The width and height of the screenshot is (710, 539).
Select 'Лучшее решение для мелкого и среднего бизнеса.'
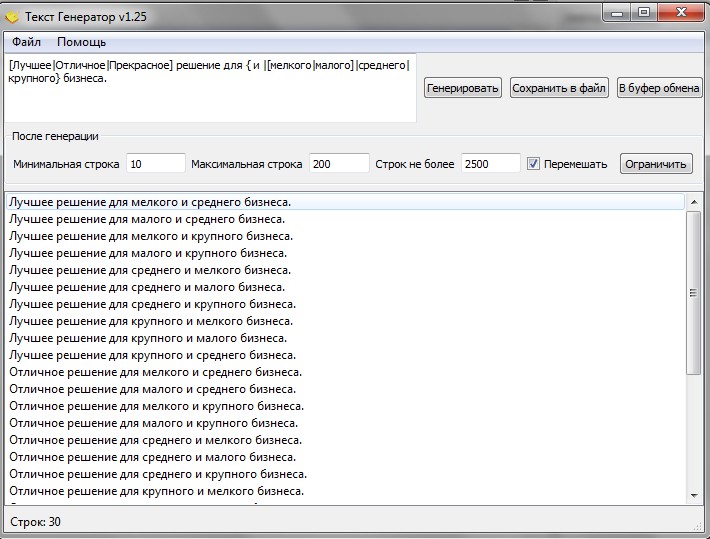[346, 202]
